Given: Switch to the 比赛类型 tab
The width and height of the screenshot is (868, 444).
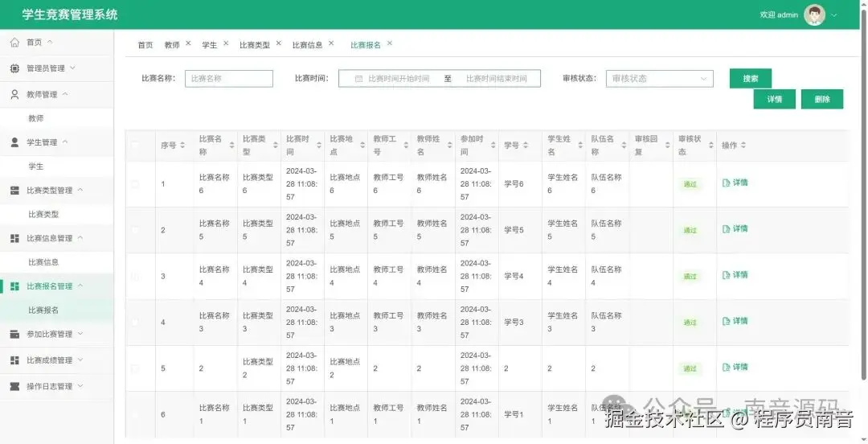Looking at the screenshot, I should point(255,45).
